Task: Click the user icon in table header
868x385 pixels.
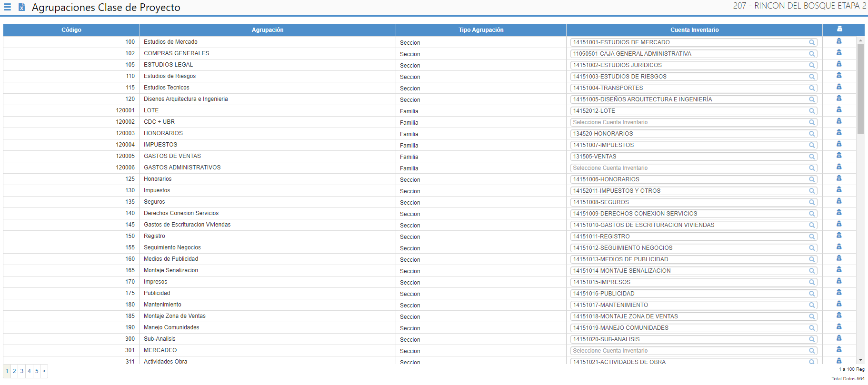Action: pyautogui.click(x=839, y=29)
